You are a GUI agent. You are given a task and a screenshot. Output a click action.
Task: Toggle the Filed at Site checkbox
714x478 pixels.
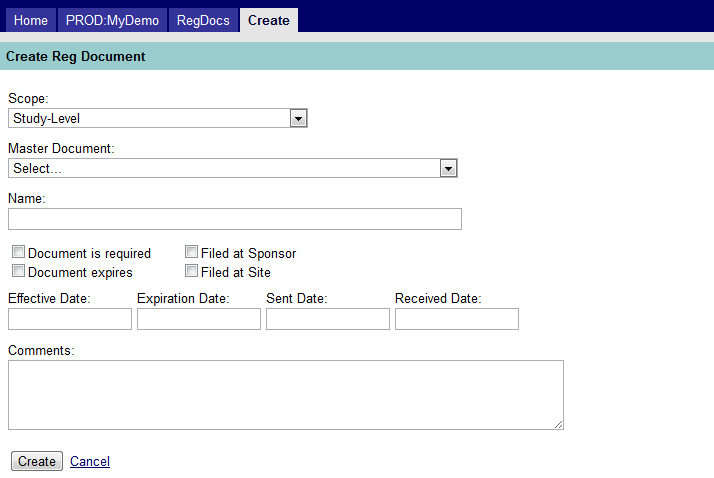(191, 271)
